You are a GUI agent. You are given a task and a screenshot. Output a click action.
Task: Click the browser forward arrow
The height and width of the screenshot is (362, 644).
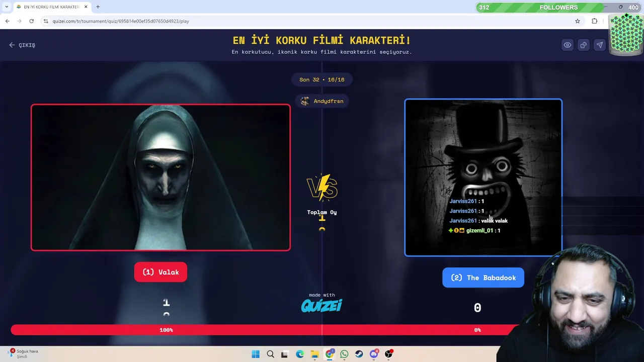(19, 21)
